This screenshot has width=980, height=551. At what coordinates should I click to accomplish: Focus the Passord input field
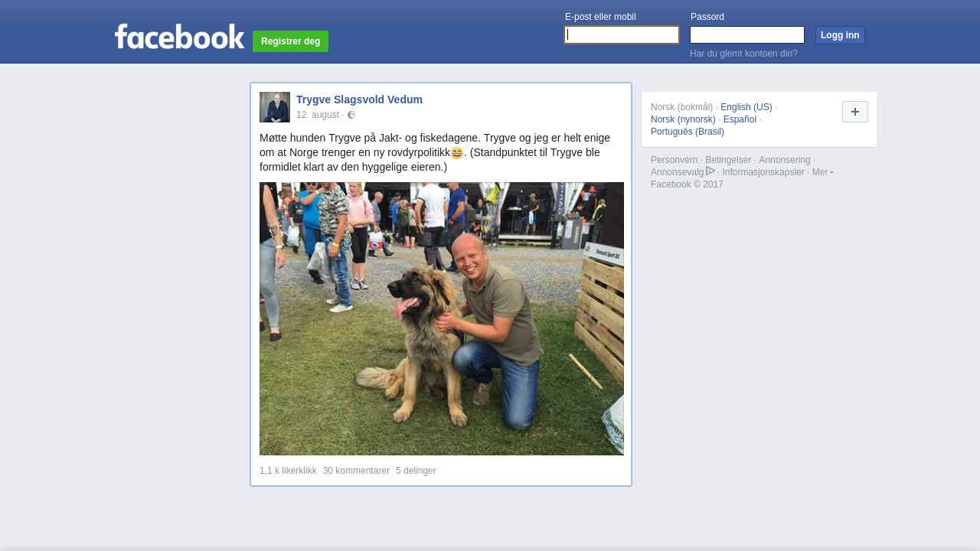point(747,35)
